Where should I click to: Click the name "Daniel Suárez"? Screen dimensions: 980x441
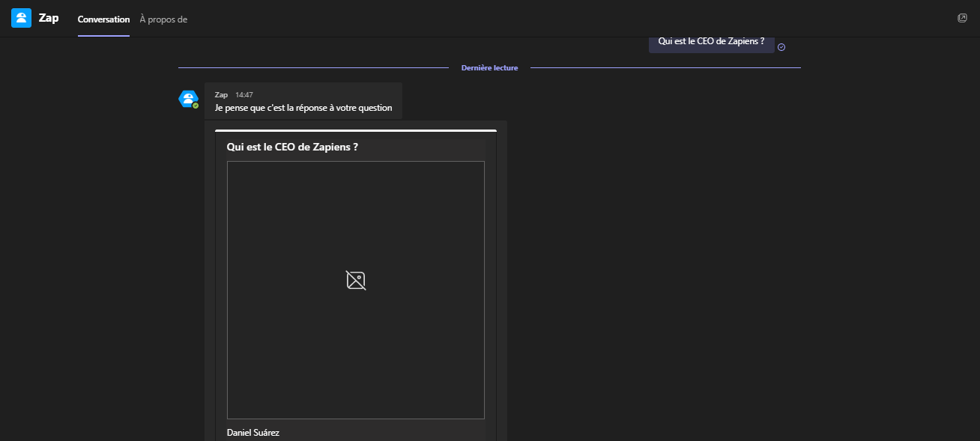tap(253, 433)
